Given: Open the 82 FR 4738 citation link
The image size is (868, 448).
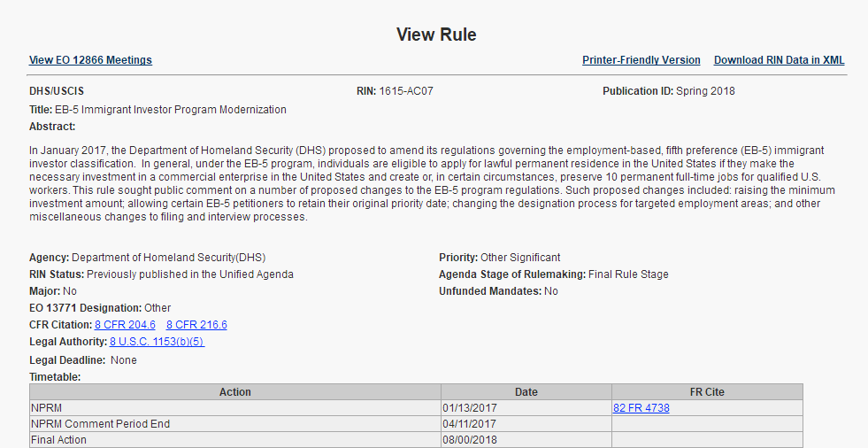Looking at the screenshot, I should (641, 408).
